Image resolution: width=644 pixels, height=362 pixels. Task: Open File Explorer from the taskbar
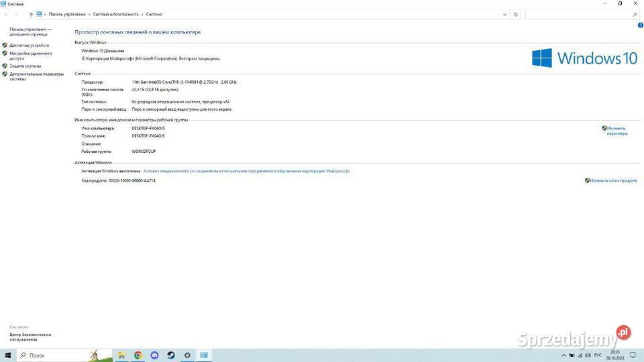pyautogui.click(x=121, y=355)
